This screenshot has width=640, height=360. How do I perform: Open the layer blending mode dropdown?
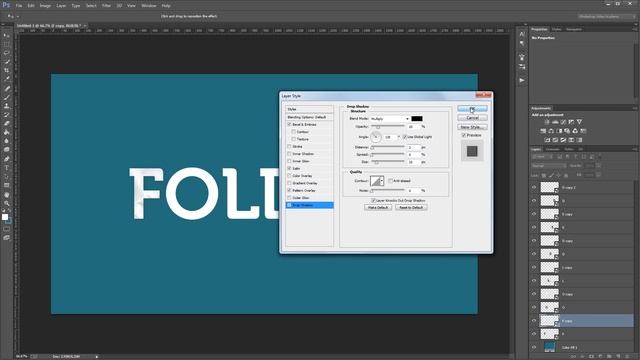coord(549,166)
